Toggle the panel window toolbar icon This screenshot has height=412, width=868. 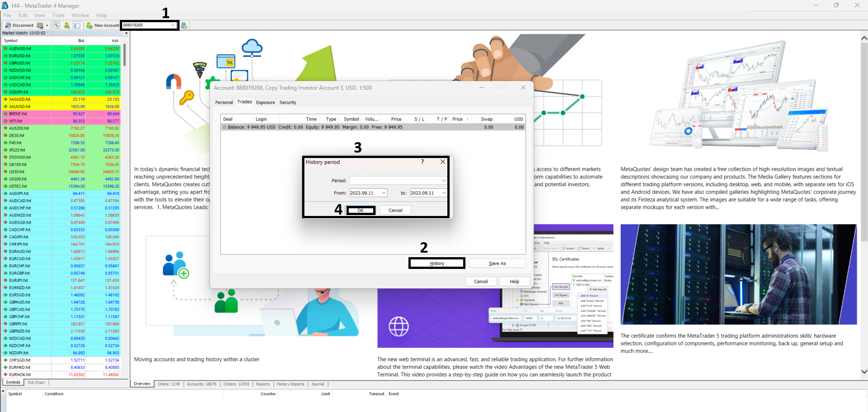point(77,25)
